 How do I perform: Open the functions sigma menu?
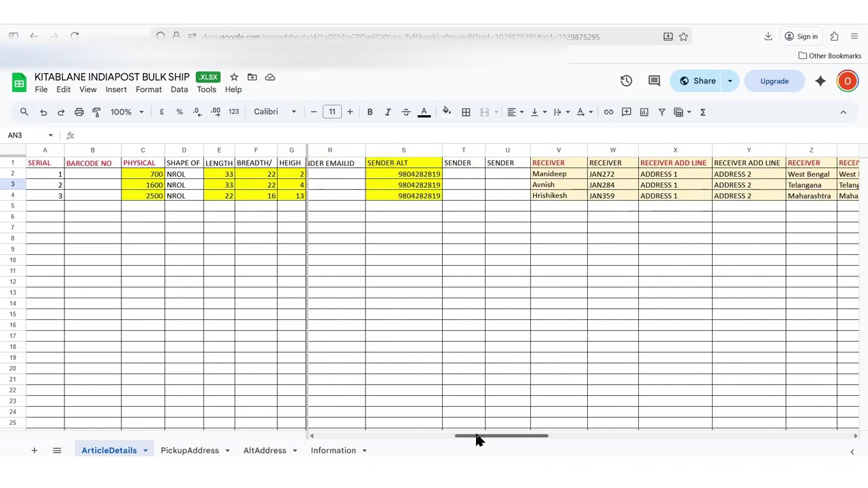point(703,112)
